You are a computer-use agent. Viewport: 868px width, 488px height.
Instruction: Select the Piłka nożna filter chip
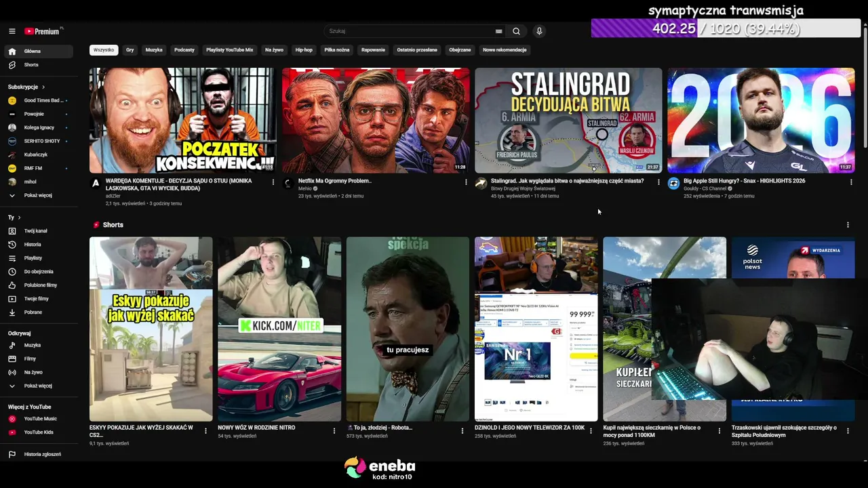point(337,50)
